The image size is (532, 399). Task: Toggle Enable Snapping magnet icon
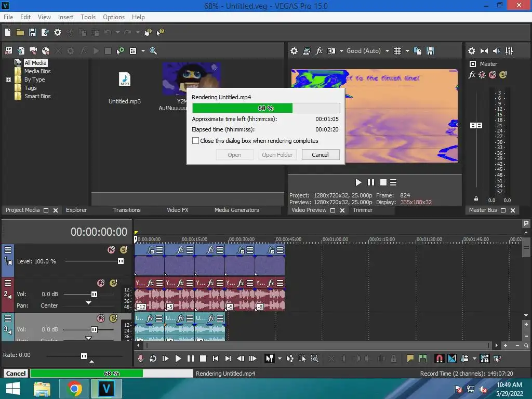[x=440, y=358]
